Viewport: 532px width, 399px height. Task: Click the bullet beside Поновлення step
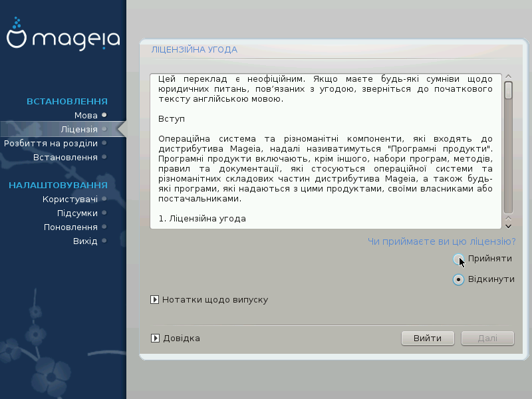pos(104,227)
